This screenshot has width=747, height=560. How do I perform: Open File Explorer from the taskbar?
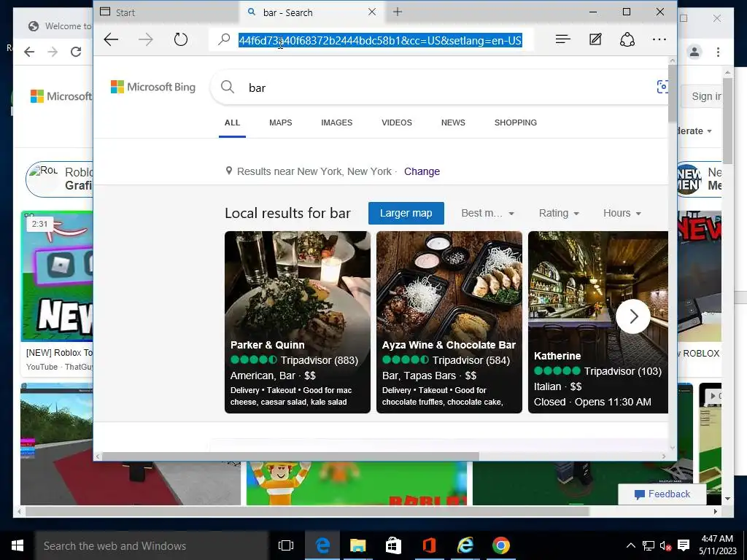pos(357,545)
